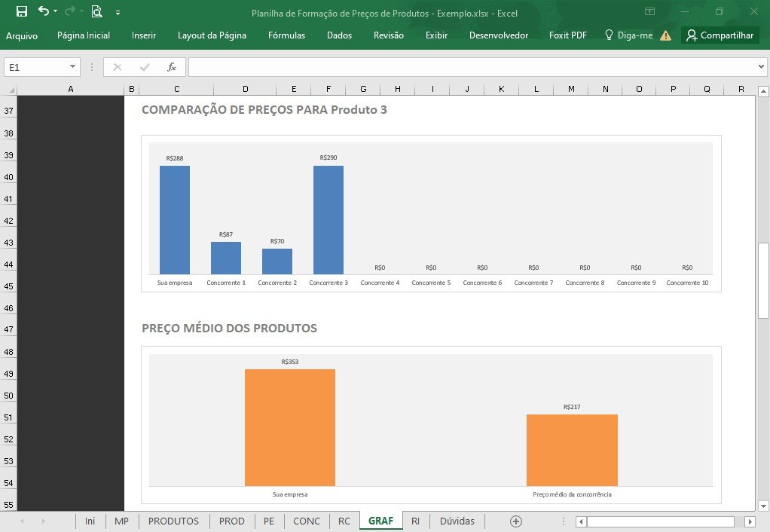
Task: Click the previous sheet navigation arrow
Action: 22,521
